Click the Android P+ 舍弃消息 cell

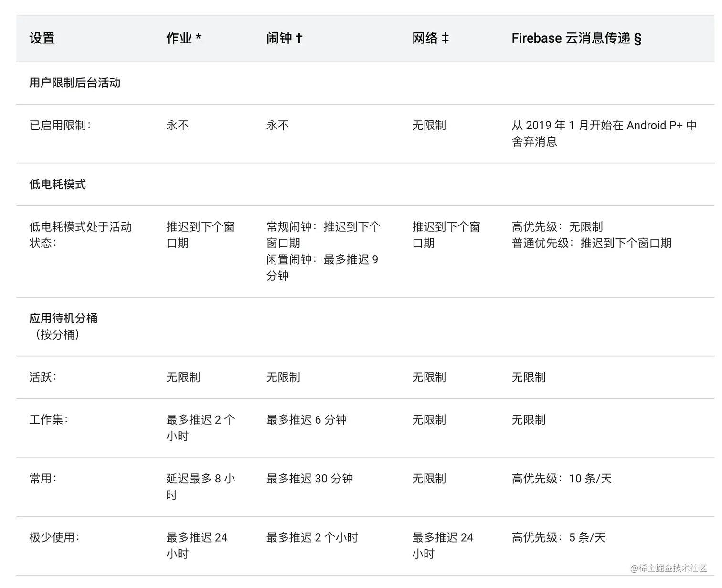click(x=604, y=134)
